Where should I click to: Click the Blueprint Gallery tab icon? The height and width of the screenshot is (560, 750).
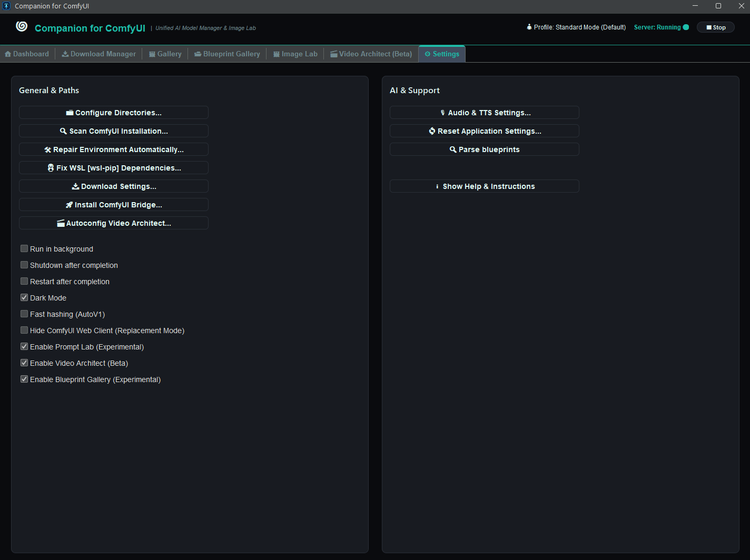198,54
